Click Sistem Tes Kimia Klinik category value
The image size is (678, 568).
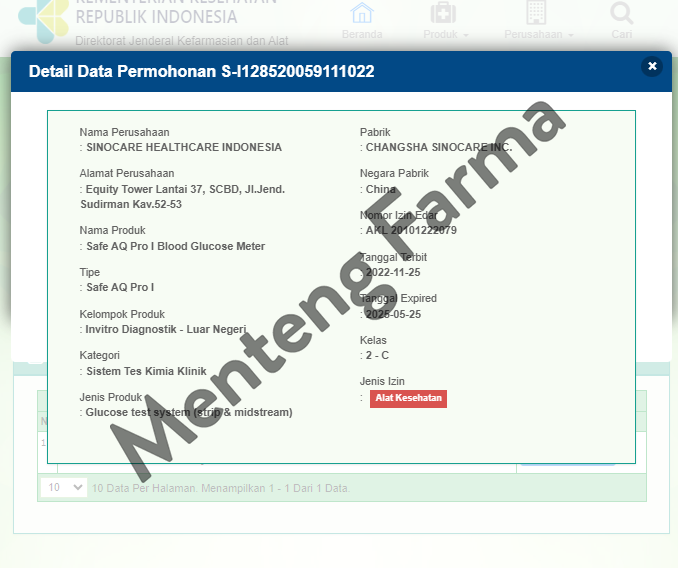click(x=146, y=371)
